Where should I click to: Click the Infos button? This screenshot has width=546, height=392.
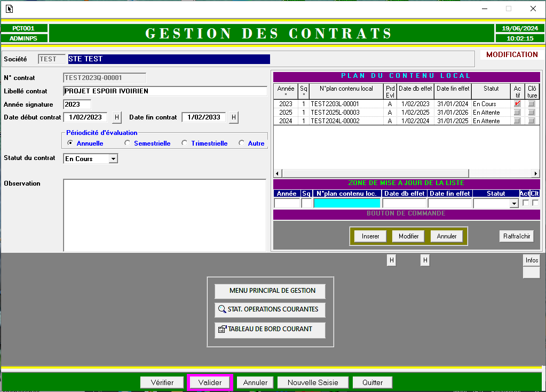[532, 260]
